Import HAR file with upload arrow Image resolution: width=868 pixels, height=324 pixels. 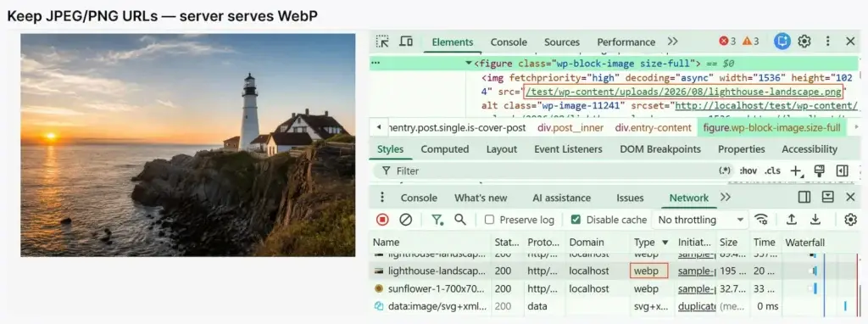tap(792, 220)
